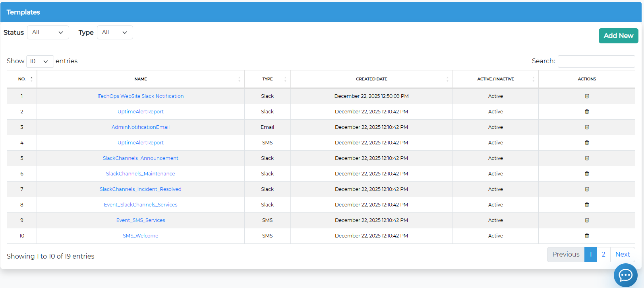This screenshot has height=288, width=644.
Task: Go to the Previous page
Action: pos(566,255)
